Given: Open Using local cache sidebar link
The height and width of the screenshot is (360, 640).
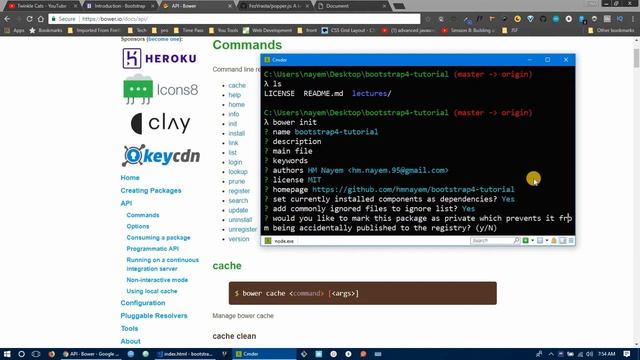Looking at the screenshot, I should (x=152, y=291).
